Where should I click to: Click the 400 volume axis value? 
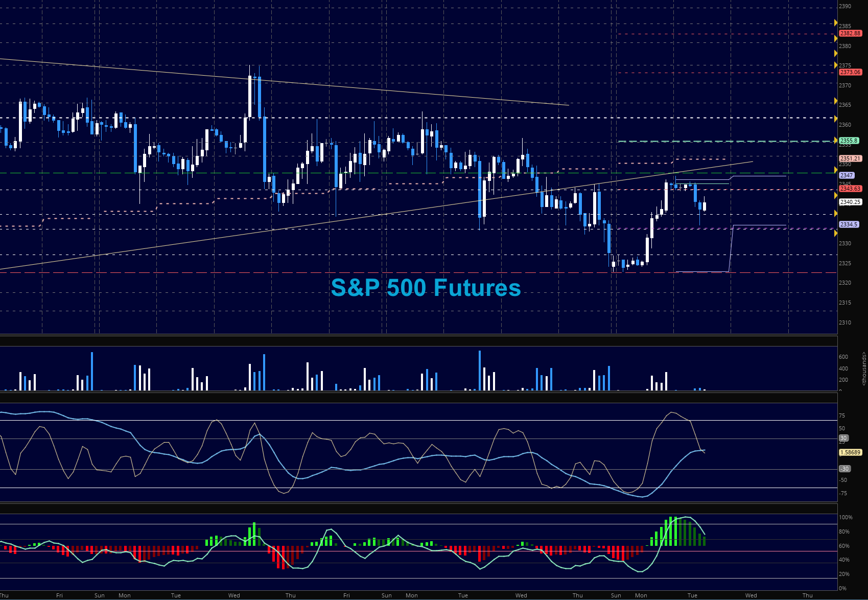(843, 368)
